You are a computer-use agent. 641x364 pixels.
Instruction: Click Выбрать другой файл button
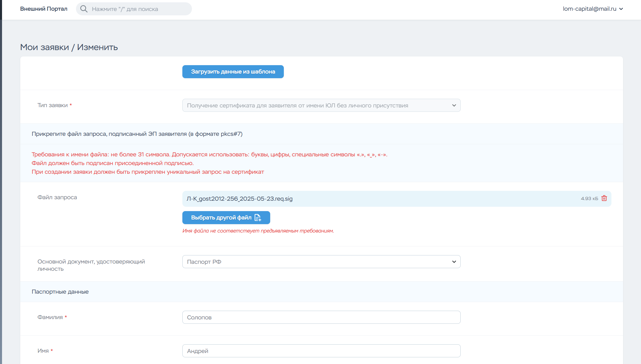click(226, 218)
